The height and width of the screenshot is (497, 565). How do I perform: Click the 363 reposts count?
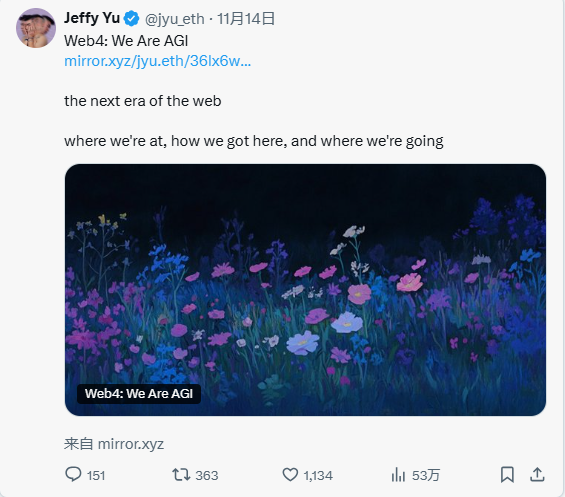coord(207,475)
